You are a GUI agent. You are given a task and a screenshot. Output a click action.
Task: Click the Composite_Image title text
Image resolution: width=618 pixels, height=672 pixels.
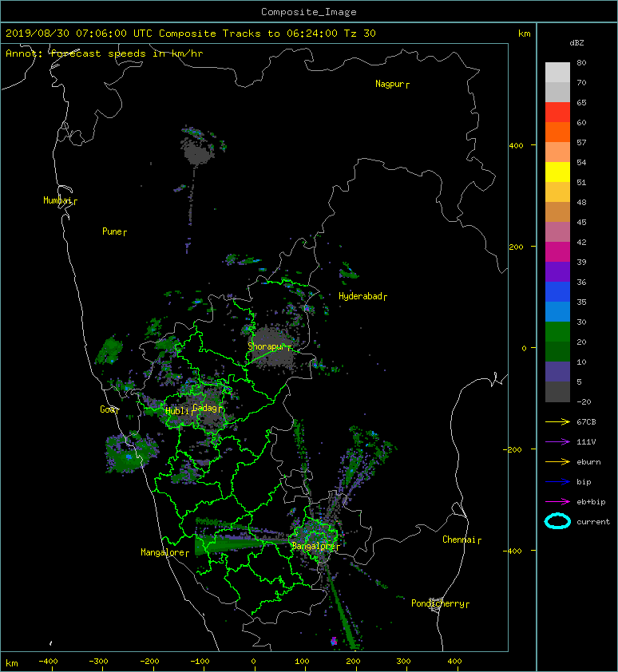coord(309,12)
